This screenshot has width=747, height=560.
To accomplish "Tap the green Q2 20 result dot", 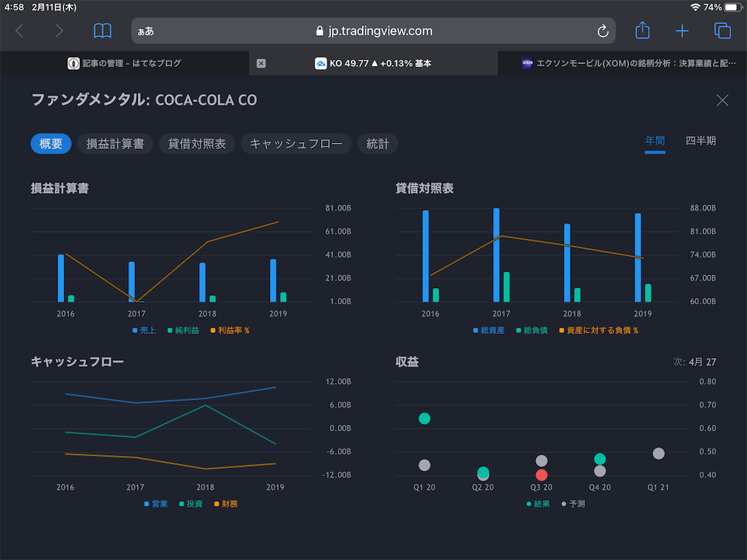I will click(x=483, y=472).
